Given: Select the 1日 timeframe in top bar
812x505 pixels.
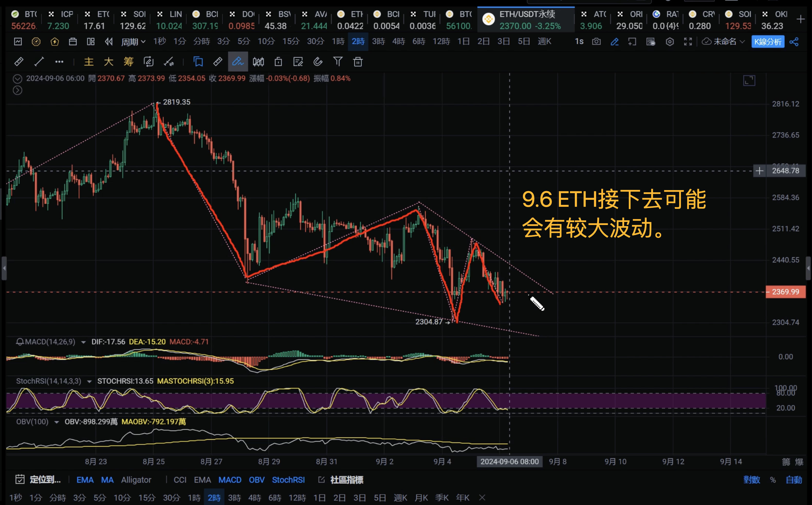Looking at the screenshot, I should pyautogui.click(x=463, y=41).
